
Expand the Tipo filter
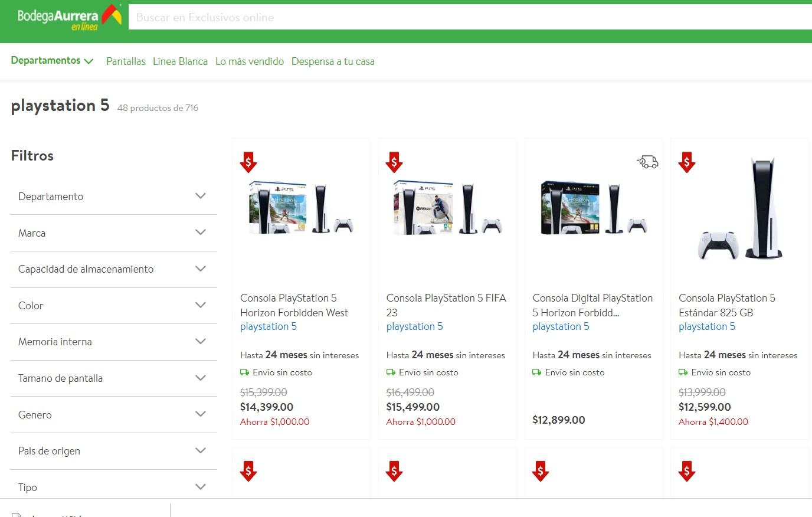click(x=113, y=487)
